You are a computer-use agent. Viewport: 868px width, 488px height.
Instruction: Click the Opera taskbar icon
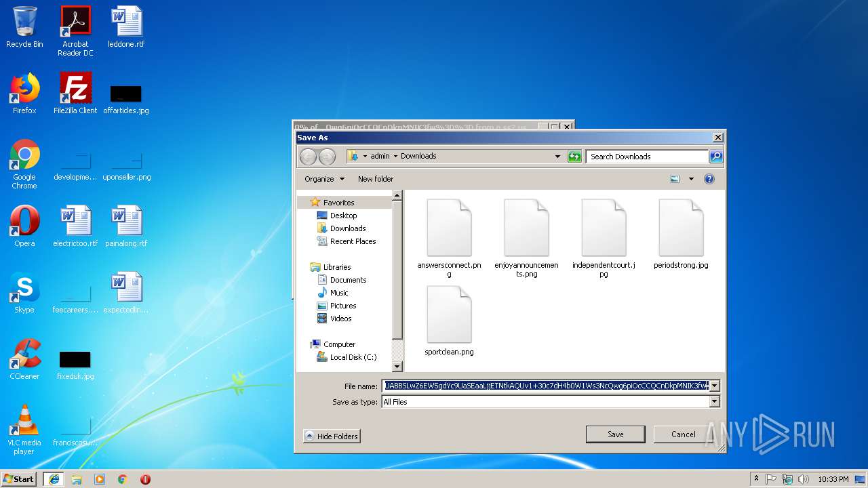pos(145,479)
